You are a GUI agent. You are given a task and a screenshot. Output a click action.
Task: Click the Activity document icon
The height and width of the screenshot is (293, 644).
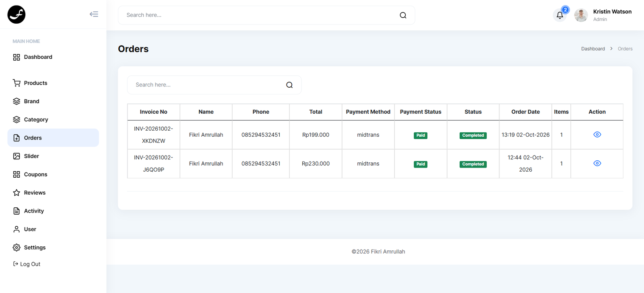pyautogui.click(x=17, y=211)
